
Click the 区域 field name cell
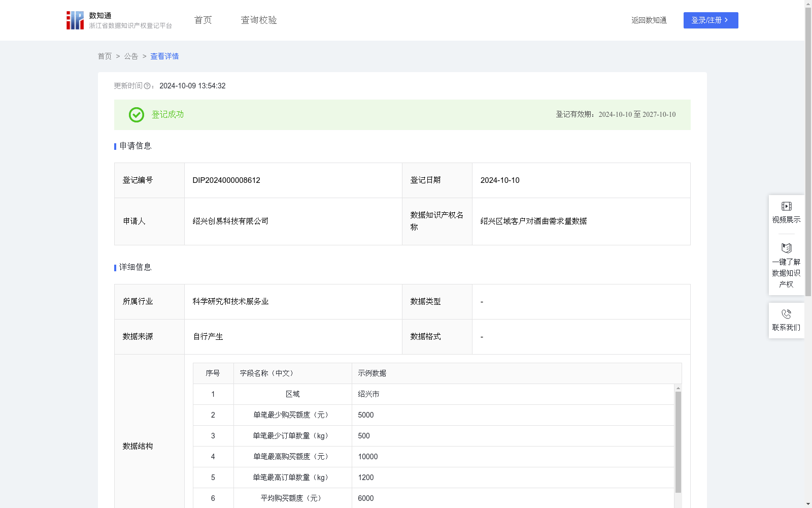[292, 394]
